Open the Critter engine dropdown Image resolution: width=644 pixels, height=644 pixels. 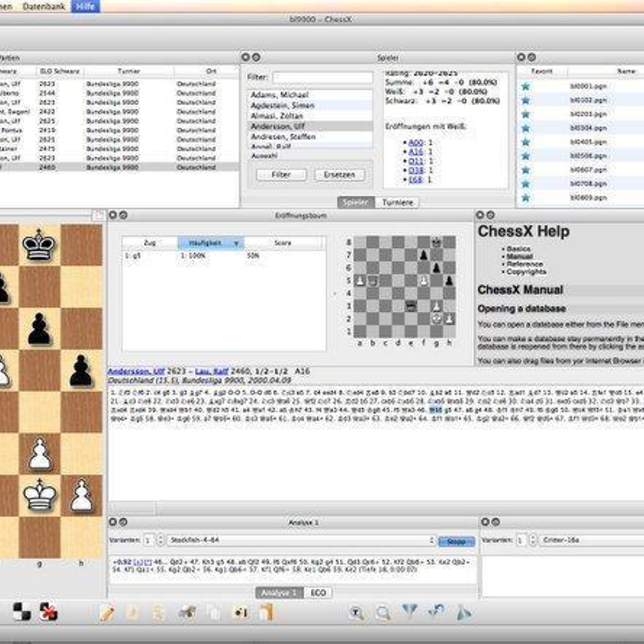point(591,540)
